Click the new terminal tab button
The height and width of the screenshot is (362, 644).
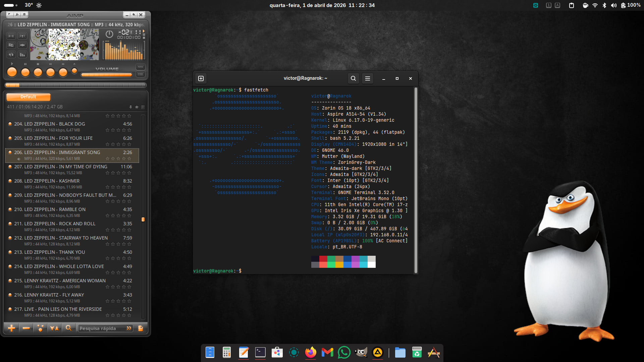pyautogui.click(x=201, y=78)
